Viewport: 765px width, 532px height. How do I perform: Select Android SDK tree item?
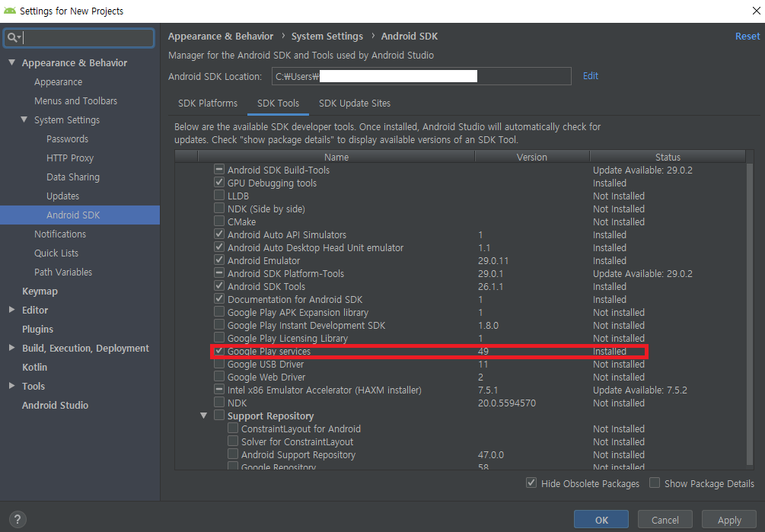click(80, 215)
